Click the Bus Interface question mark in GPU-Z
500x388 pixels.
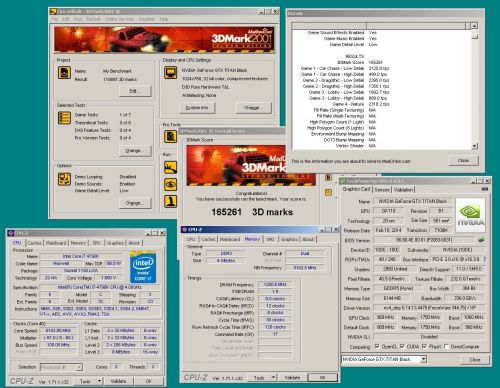point(484,259)
